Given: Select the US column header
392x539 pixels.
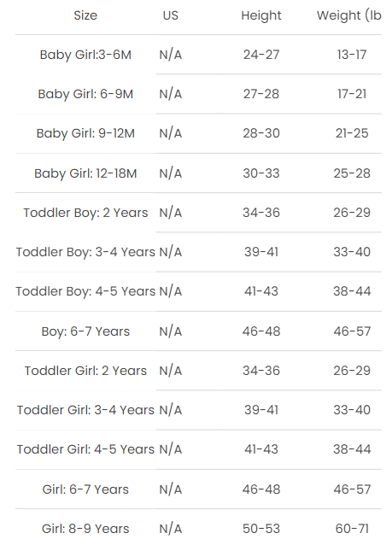Looking at the screenshot, I should coord(171,15).
